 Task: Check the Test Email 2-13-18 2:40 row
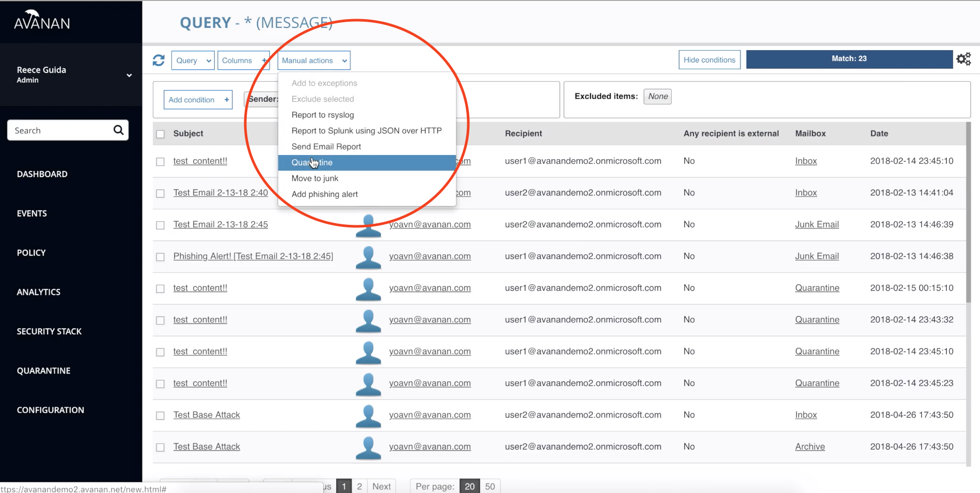(161, 193)
